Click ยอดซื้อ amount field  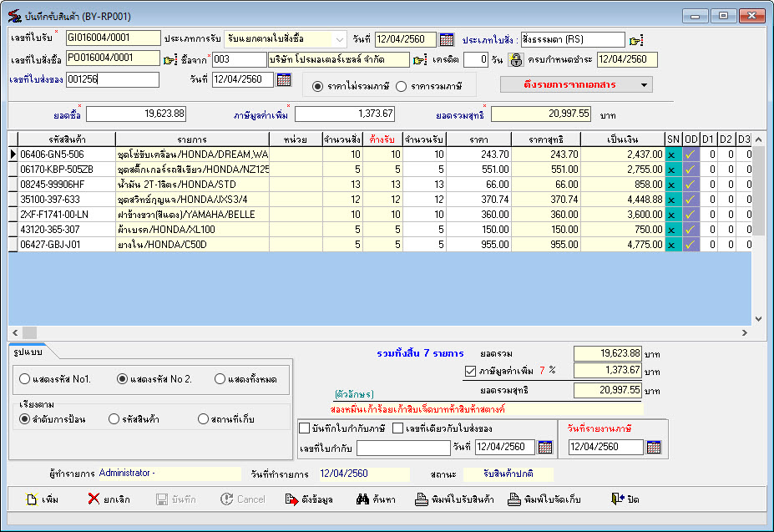(136, 114)
